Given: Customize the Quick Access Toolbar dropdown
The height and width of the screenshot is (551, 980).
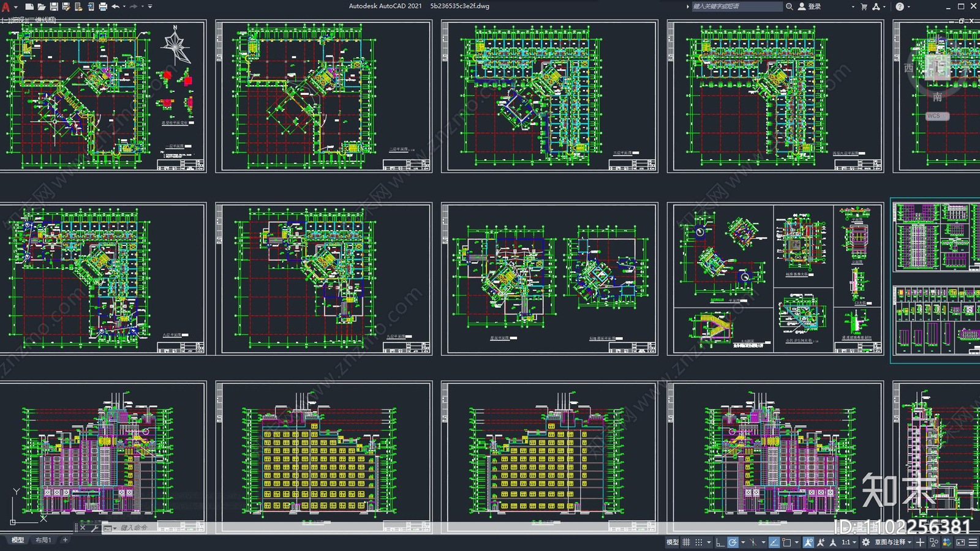Looking at the screenshot, I should point(150,7).
